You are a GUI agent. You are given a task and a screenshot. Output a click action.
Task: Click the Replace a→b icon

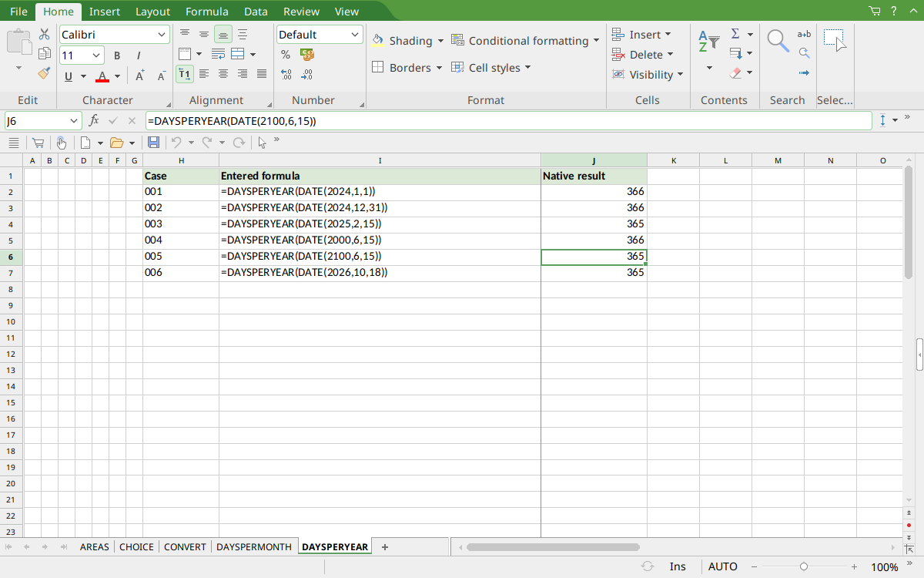804,34
